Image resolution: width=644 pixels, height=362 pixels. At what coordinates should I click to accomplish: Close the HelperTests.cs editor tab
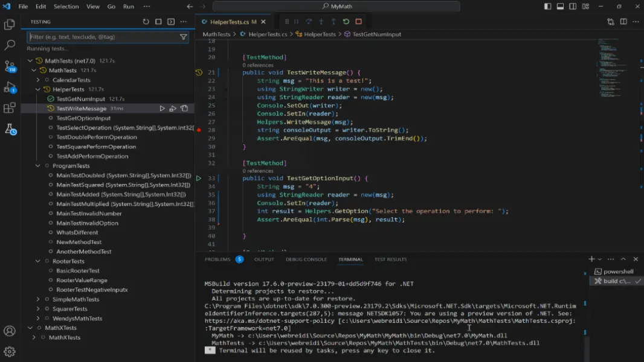(263, 22)
